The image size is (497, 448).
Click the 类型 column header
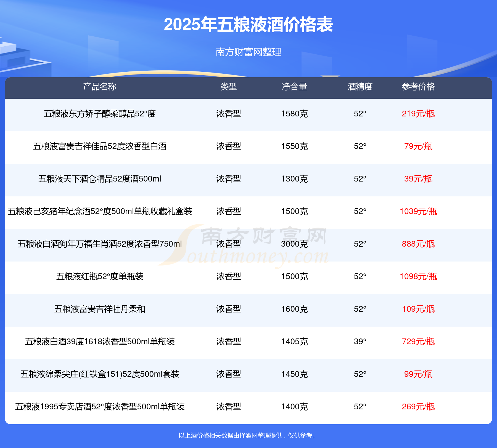coord(229,87)
